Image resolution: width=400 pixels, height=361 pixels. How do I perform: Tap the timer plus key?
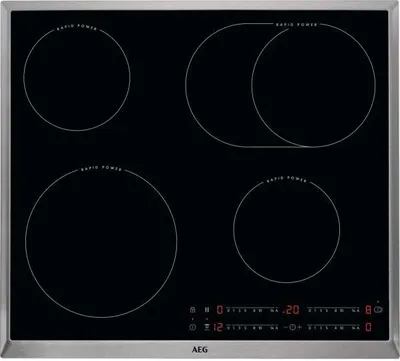299,327
